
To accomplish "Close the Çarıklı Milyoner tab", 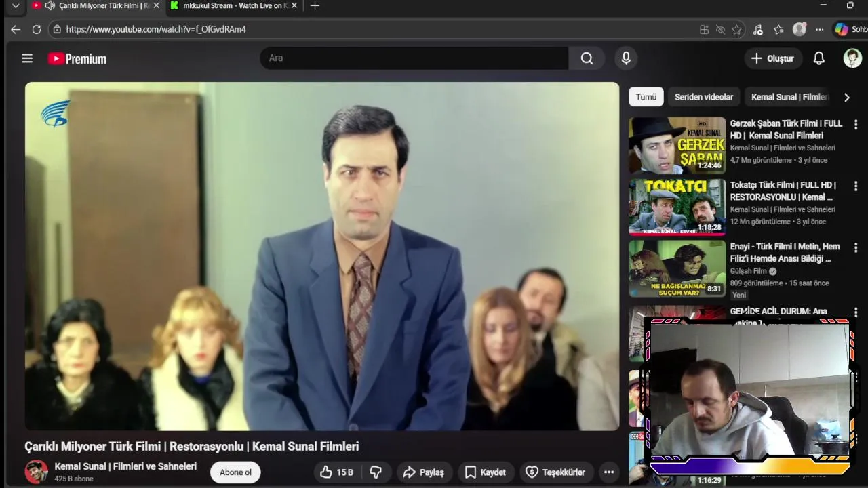I will click(156, 5).
